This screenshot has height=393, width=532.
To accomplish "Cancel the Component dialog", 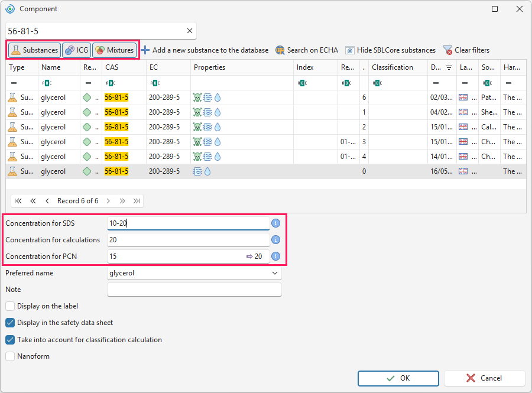I will pos(485,378).
